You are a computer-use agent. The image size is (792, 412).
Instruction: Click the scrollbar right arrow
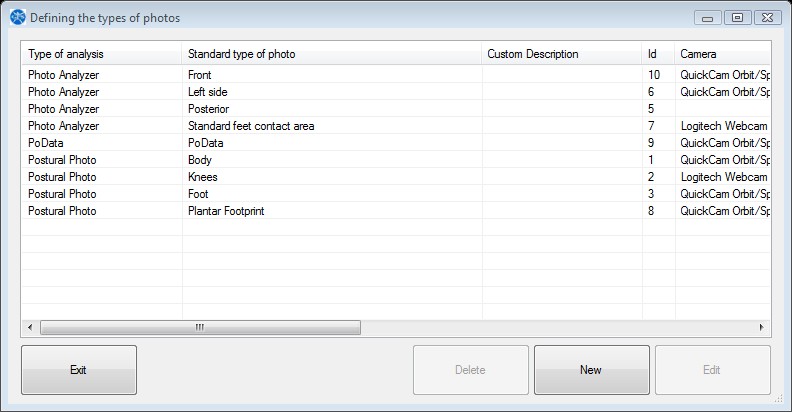[x=762, y=327]
